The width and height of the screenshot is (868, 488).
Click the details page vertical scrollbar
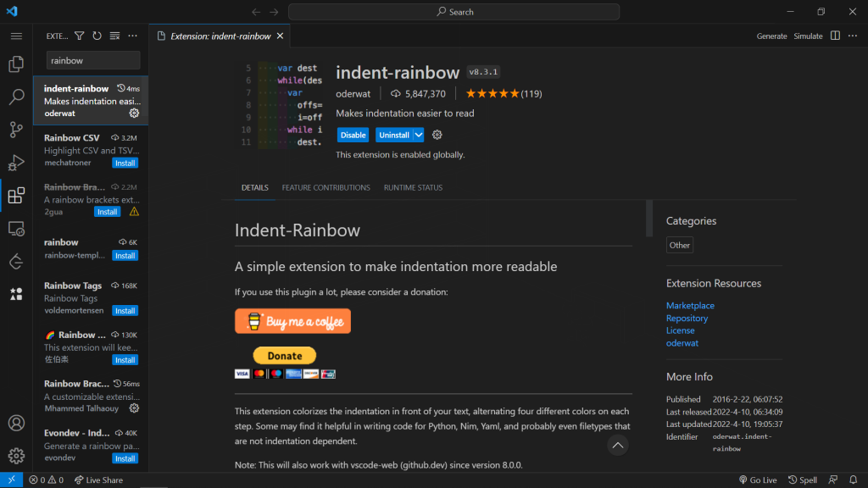[648, 219]
